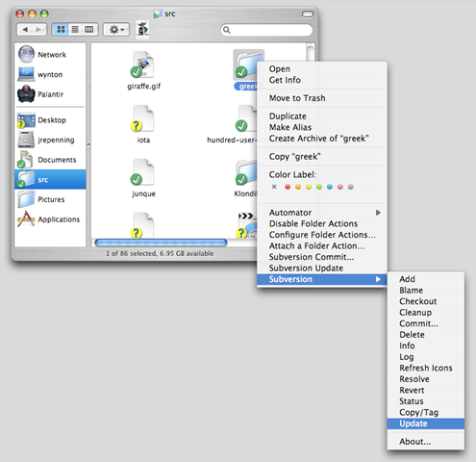476x462 pixels.
Task: Expand the Automator submenu arrow
Action: click(x=378, y=213)
